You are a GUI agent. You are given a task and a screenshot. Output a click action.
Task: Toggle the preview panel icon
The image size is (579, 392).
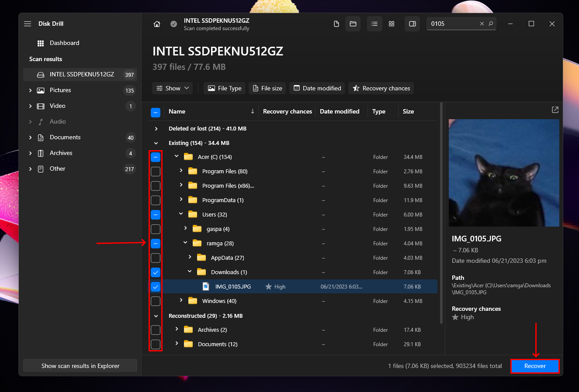click(413, 24)
